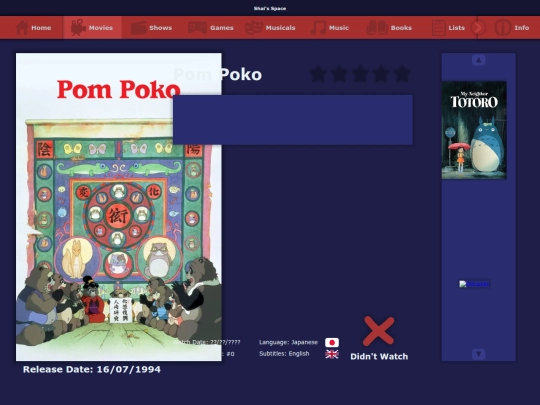Screen dimensions: 540x405
Task: Click the Watch Date ??/??/???? text
Action: pyautogui.click(x=207, y=342)
